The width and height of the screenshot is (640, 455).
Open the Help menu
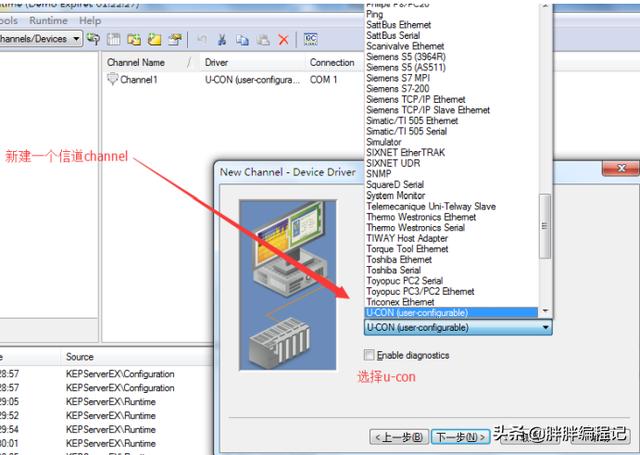point(90,20)
